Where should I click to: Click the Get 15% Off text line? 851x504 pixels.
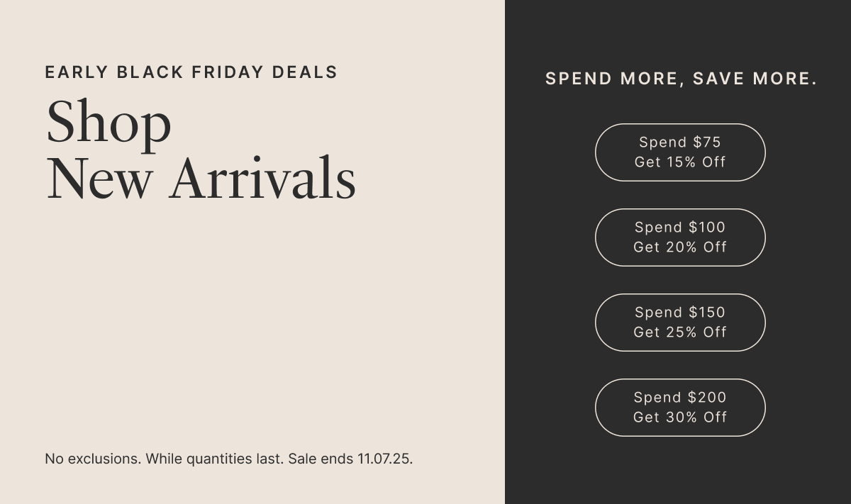click(680, 162)
